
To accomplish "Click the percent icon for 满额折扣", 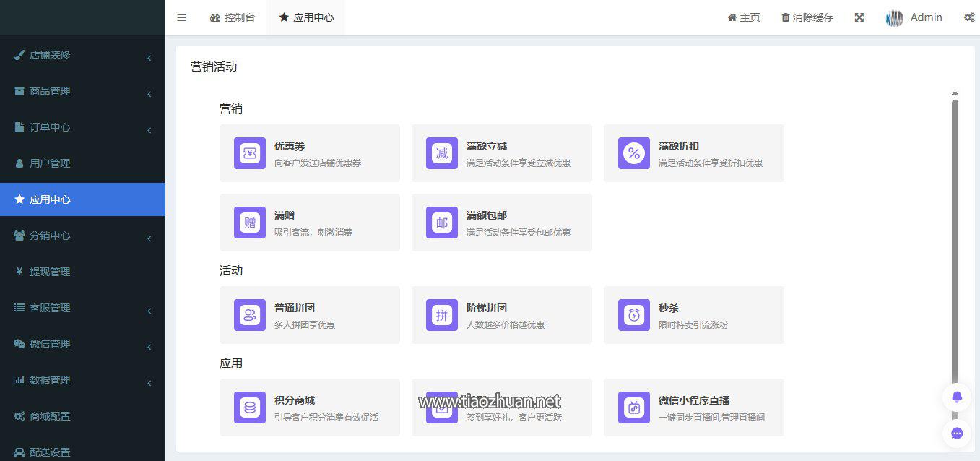I will click(634, 153).
